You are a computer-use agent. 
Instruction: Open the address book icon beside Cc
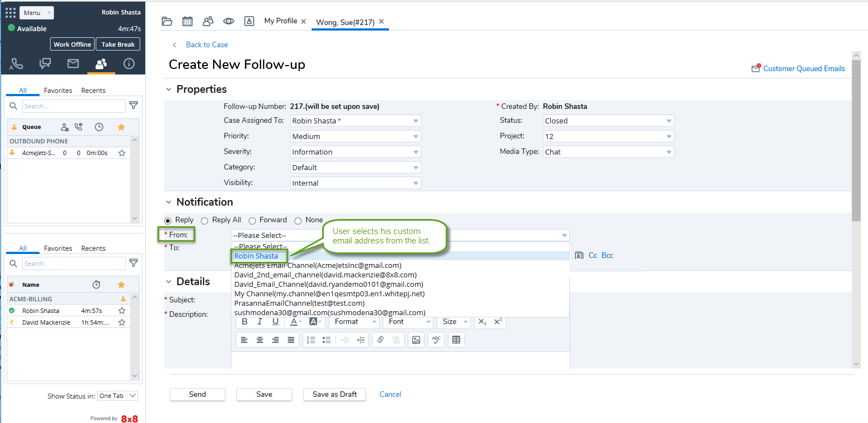coord(579,255)
